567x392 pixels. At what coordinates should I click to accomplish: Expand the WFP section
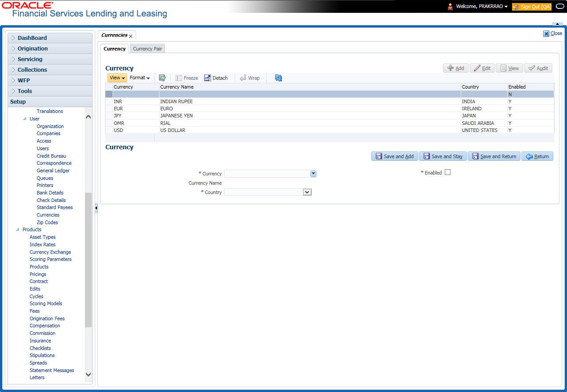click(50, 81)
